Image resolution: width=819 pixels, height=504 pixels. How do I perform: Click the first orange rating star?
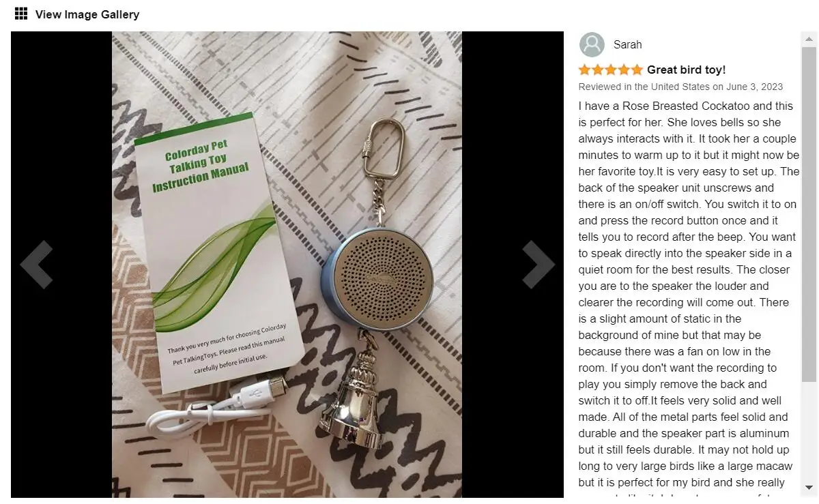tap(585, 70)
